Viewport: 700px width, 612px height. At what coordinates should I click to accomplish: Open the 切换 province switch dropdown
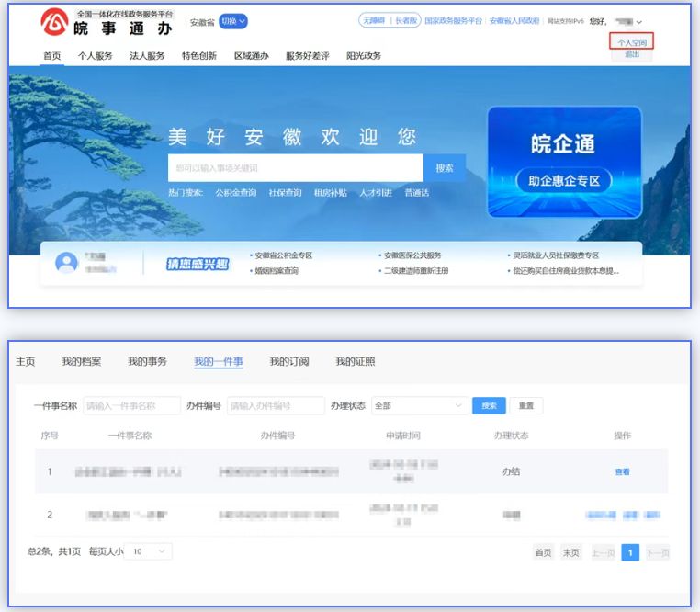point(233,21)
